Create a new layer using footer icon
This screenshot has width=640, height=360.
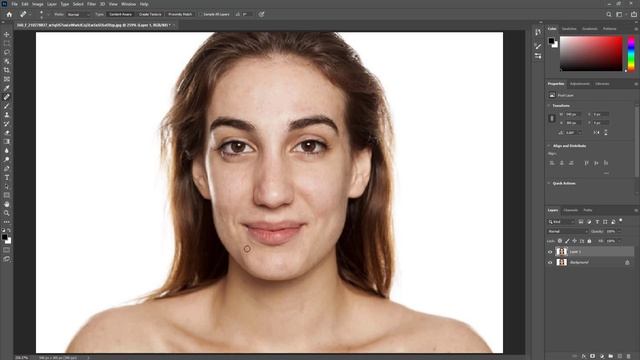click(x=620, y=356)
